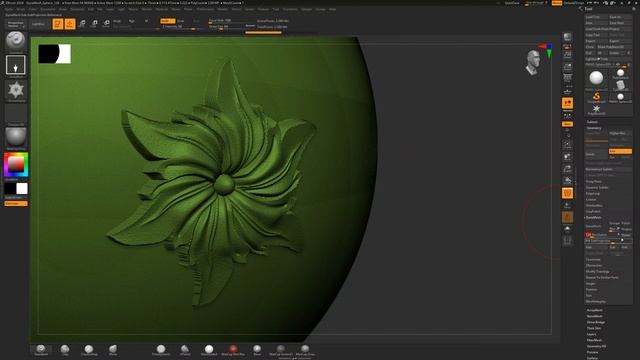Collapse the Geometry section
640x360 pixels.
coord(594,128)
